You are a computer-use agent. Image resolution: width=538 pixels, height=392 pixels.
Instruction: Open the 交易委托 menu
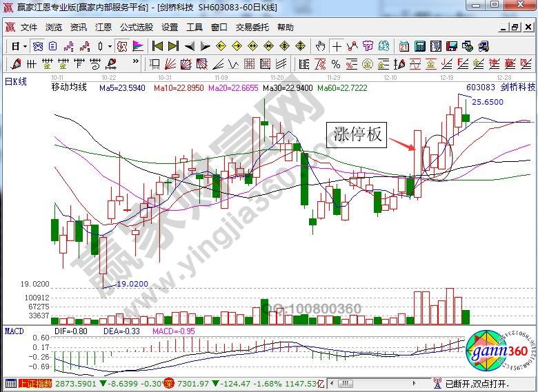click(252, 28)
